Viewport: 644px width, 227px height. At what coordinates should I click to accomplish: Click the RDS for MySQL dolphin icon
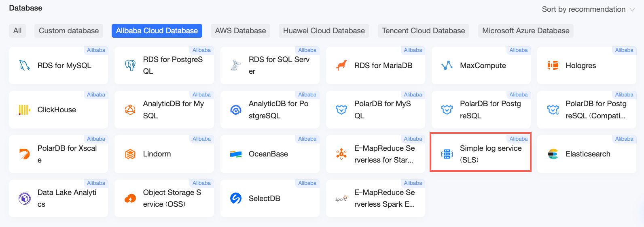tap(24, 65)
